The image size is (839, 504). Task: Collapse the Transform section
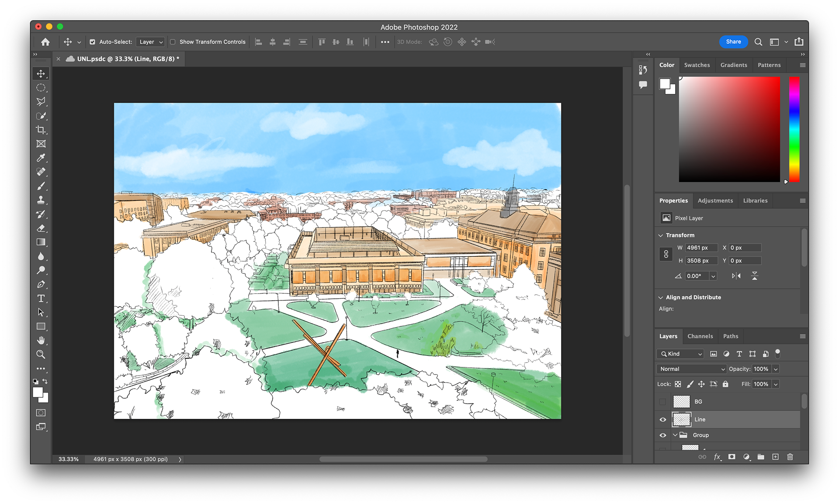[x=661, y=235]
